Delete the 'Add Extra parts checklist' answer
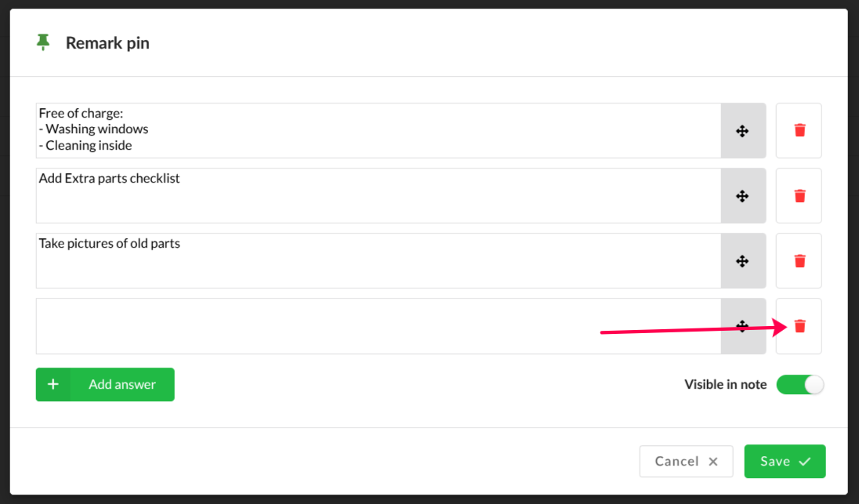The height and width of the screenshot is (504, 859). [x=799, y=195]
